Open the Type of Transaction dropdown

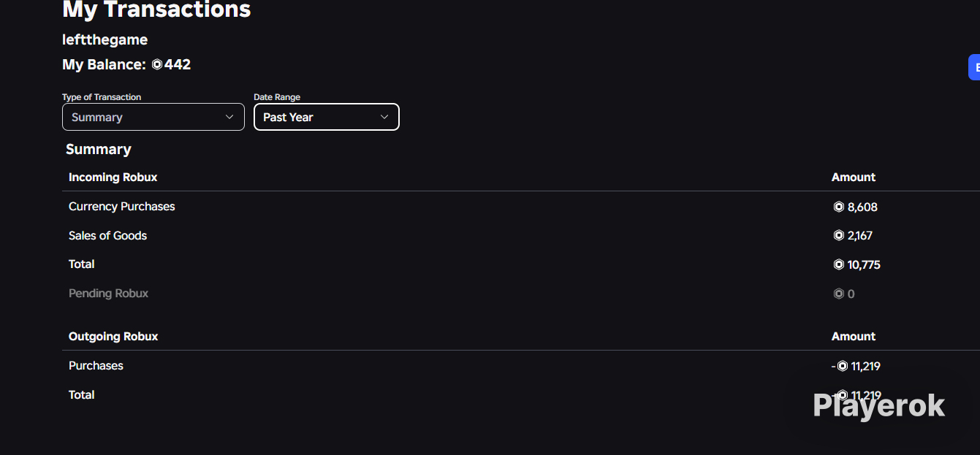(x=153, y=117)
